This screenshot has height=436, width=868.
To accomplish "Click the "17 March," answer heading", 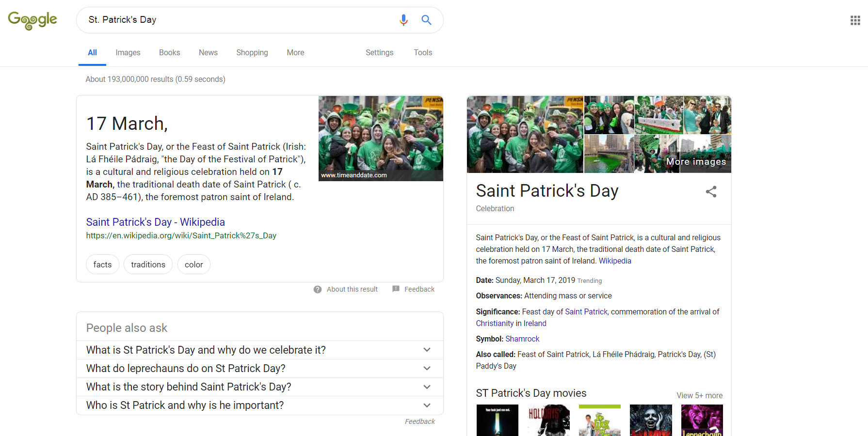I will pyautogui.click(x=127, y=124).
